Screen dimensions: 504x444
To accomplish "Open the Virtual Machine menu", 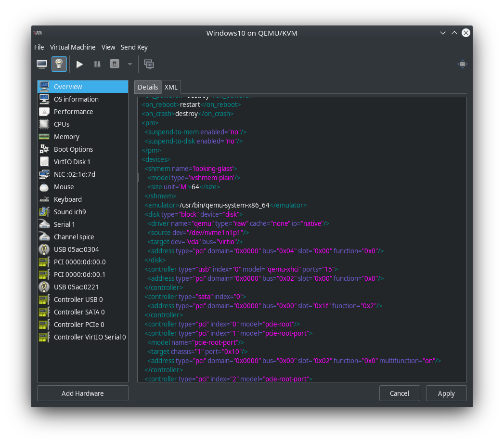I will 73,47.
